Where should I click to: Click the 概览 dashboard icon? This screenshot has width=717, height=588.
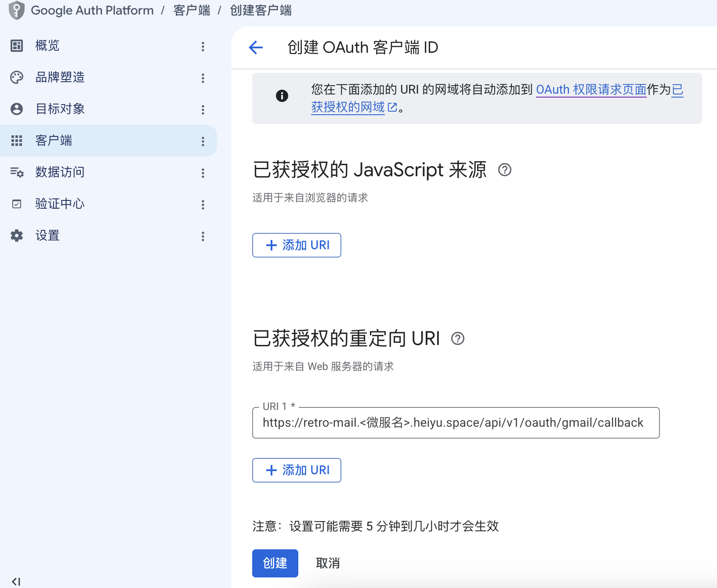point(17,46)
